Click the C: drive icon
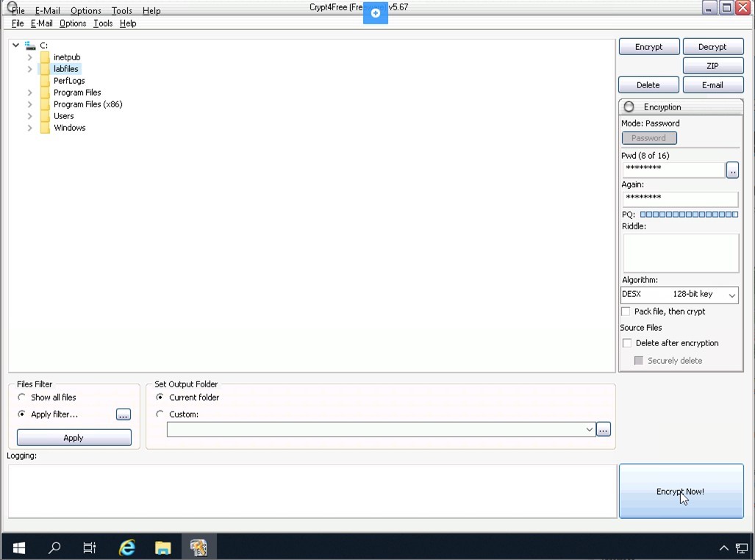 30,46
